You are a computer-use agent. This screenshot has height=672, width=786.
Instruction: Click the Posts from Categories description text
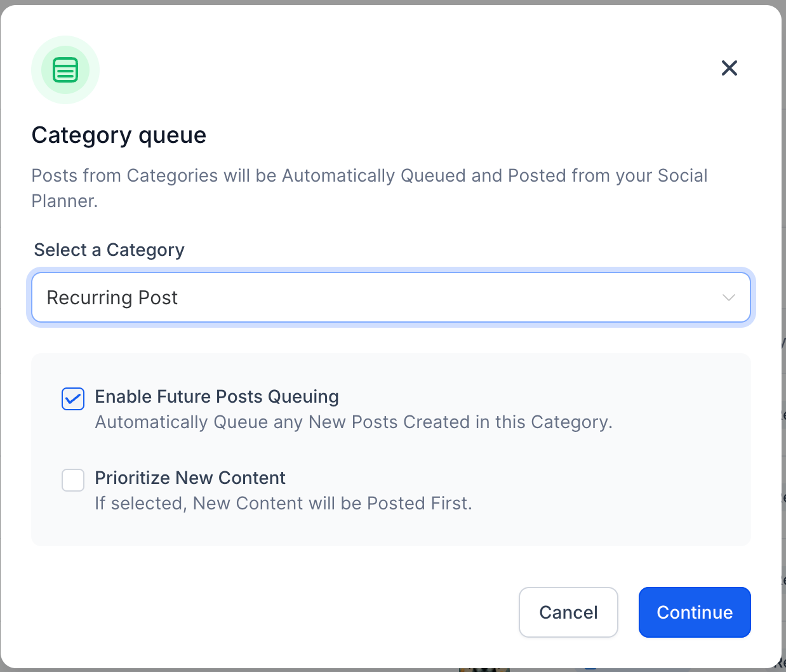[x=368, y=176]
